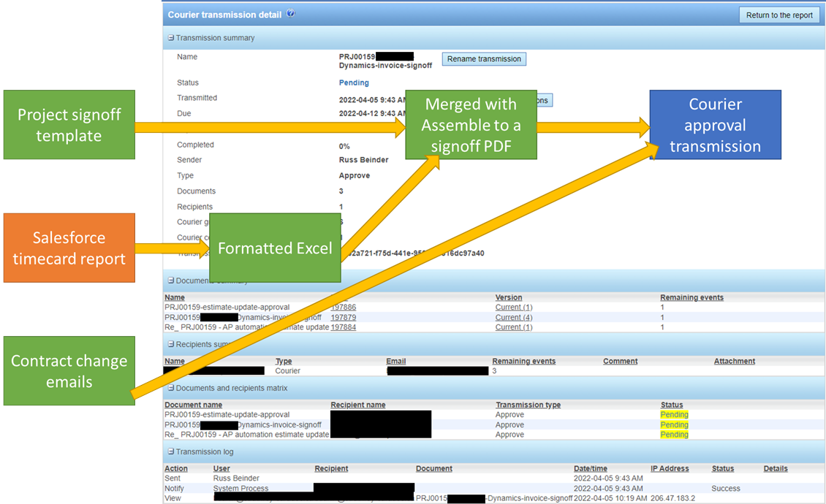
Task: Open document ID link 197884
Action: point(344,327)
